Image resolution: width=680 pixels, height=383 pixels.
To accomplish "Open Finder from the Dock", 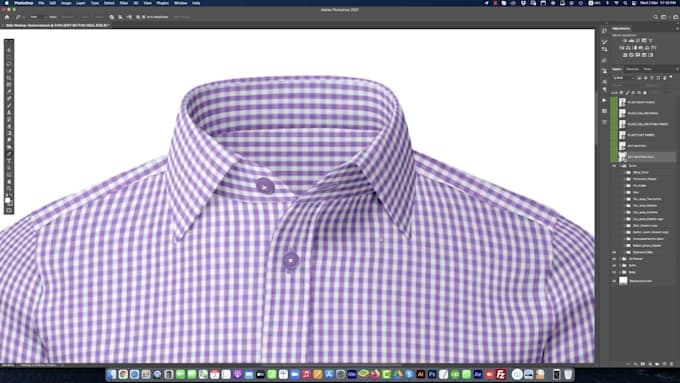I will [x=112, y=374].
